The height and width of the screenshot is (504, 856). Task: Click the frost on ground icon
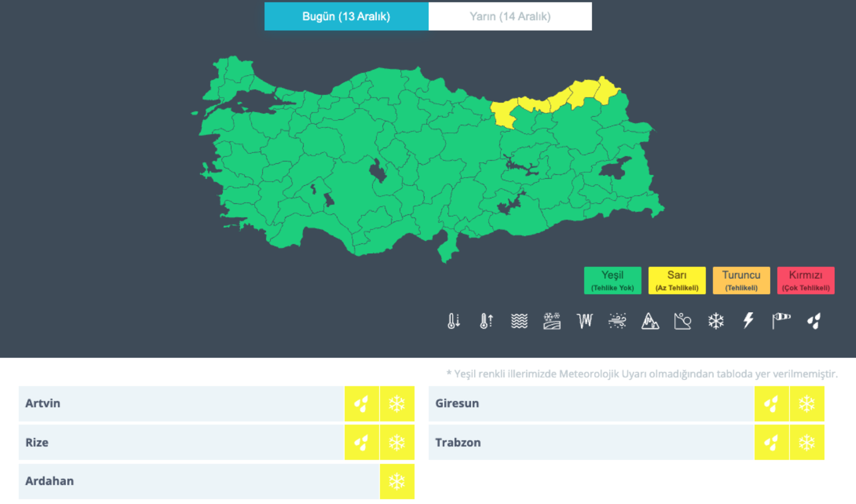click(552, 321)
